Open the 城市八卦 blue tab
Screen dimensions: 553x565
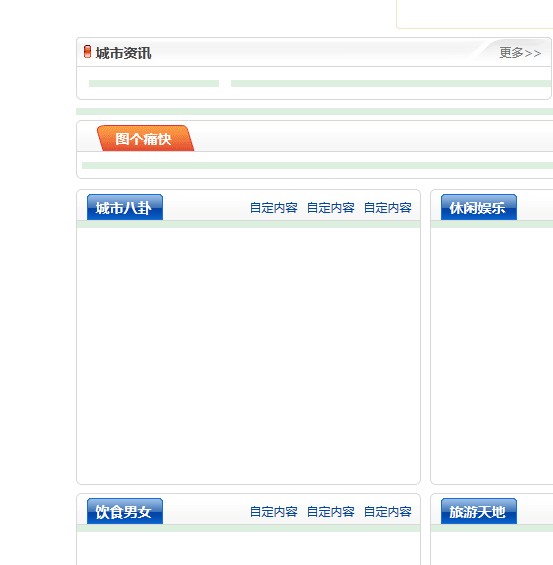[x=125, y=207]
